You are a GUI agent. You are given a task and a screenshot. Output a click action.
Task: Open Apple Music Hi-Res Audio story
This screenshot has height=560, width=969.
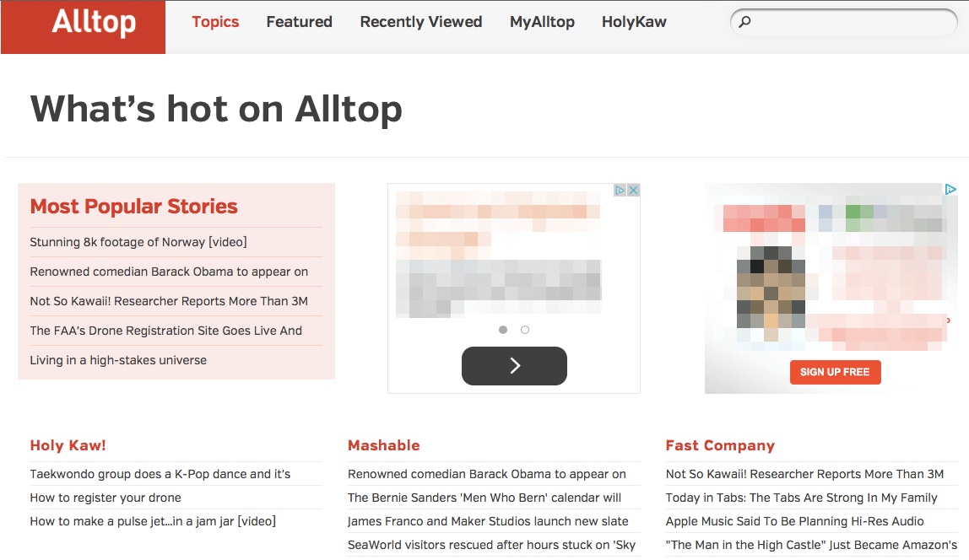click(795, 521)
